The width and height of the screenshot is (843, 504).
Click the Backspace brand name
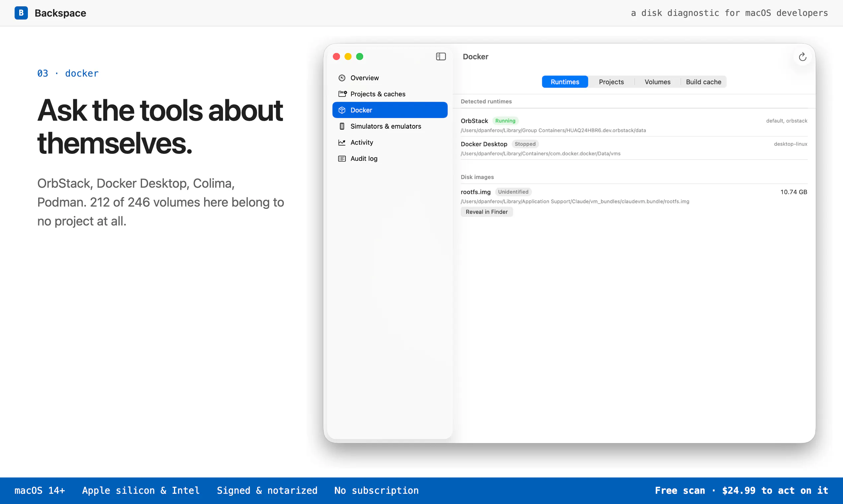[60, 13]
